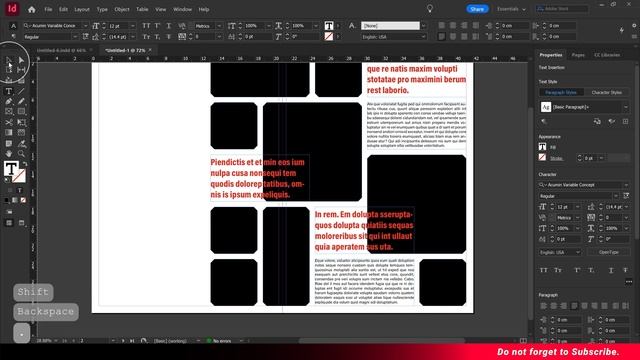The image size is (640, 360).
Task: Select the Scissors tool
Action: [x=9, y=122]
